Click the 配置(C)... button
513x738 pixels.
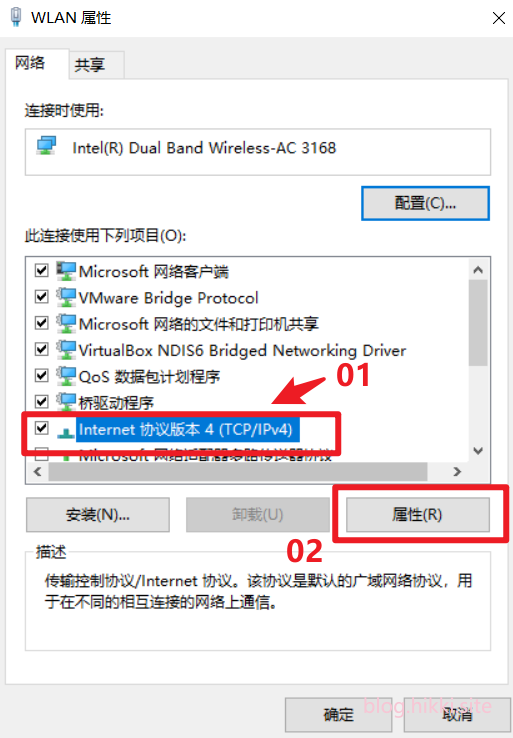click(x=425, y=203)
